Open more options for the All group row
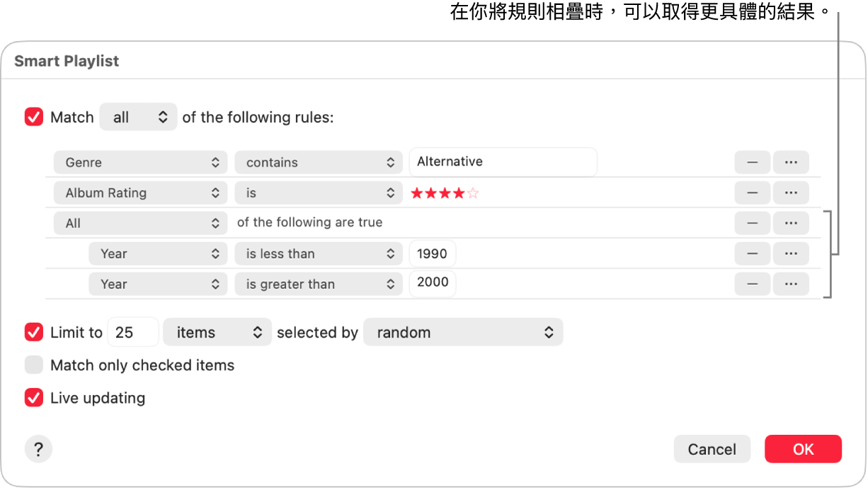The width and height of the screenshot is (868, 488). pos(791,223)
